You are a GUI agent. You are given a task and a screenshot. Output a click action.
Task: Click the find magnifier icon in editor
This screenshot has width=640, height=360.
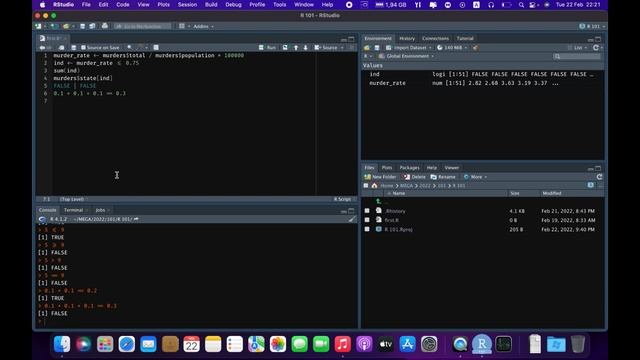point(130,48)
